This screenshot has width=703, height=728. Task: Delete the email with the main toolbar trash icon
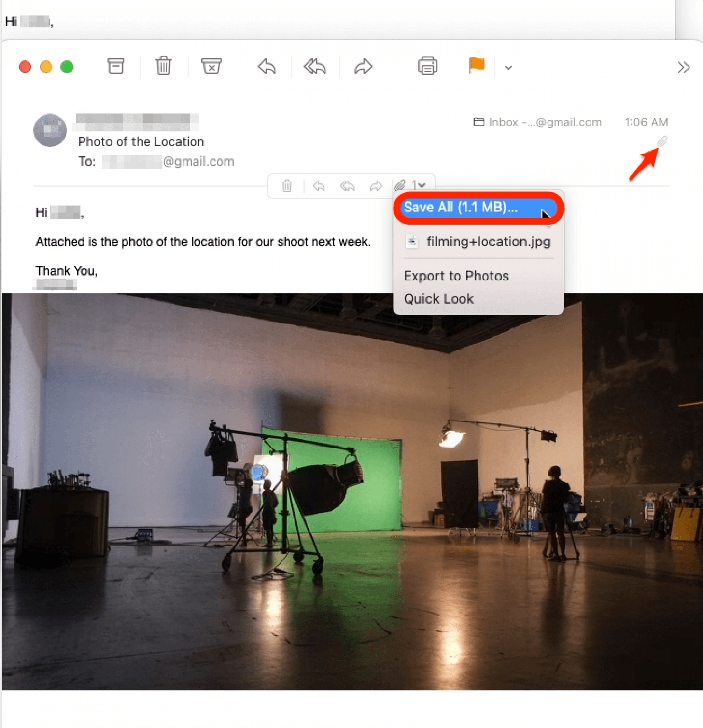coord(164,66)
